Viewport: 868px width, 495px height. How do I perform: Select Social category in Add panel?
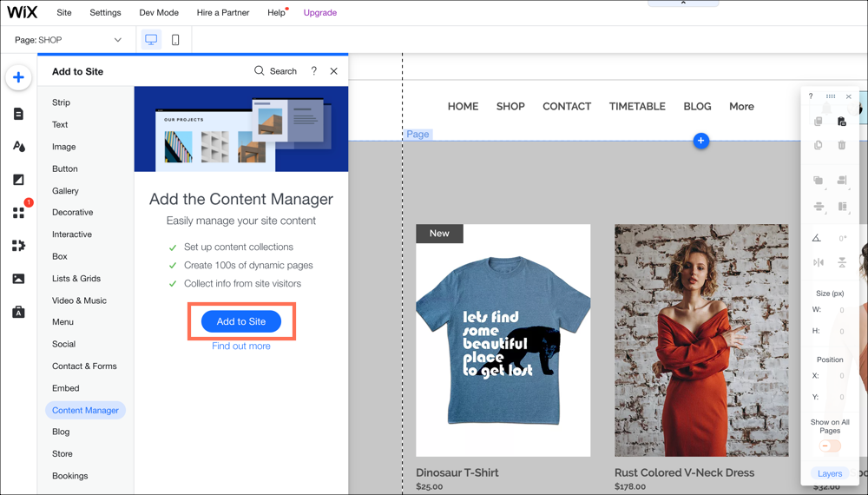(63, 345)
